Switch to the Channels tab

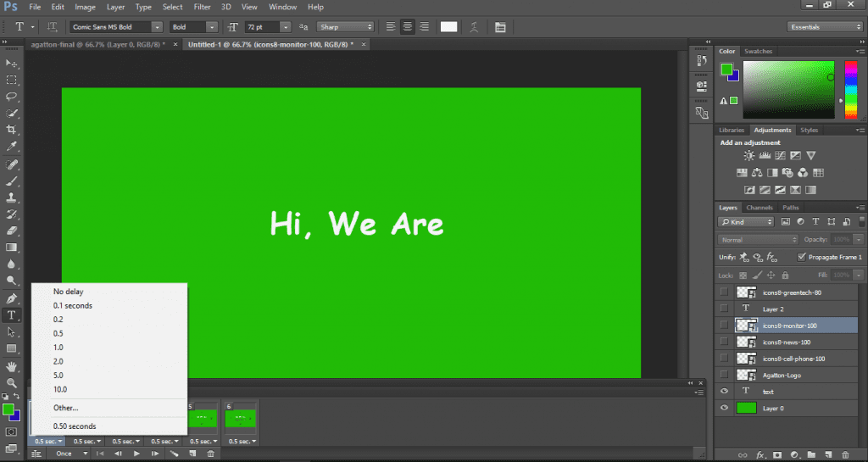click(x=759, y=208)
